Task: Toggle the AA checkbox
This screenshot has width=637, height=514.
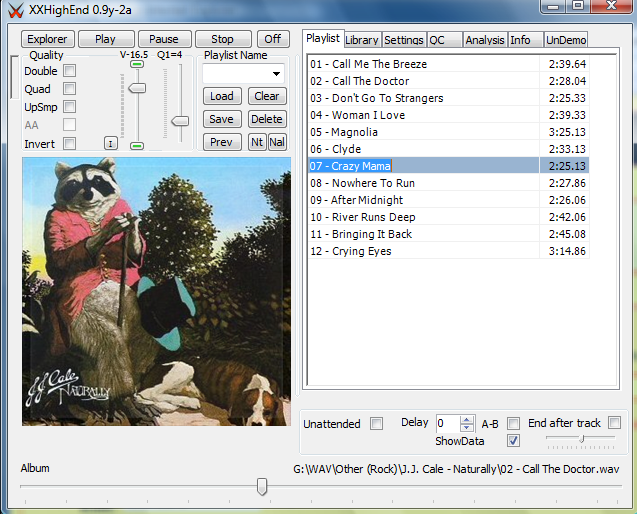Action: pos(69,125)
